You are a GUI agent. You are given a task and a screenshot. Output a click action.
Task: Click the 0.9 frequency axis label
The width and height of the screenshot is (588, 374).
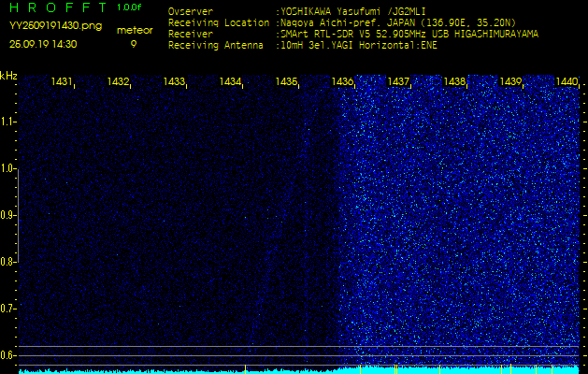7,215
